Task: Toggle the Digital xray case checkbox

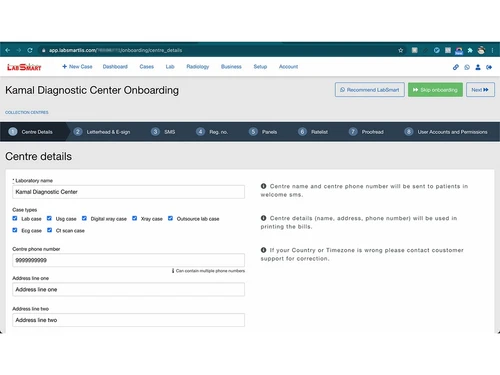Action: [84, 218]
